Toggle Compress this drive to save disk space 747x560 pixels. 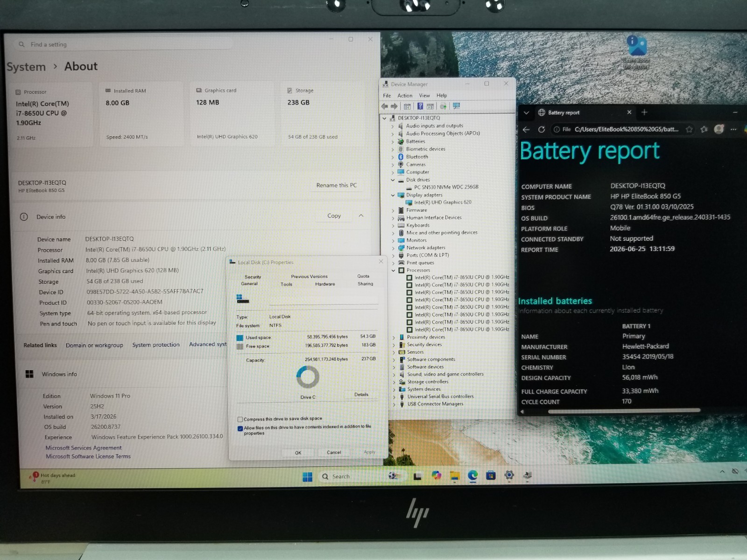click(240, 419)
